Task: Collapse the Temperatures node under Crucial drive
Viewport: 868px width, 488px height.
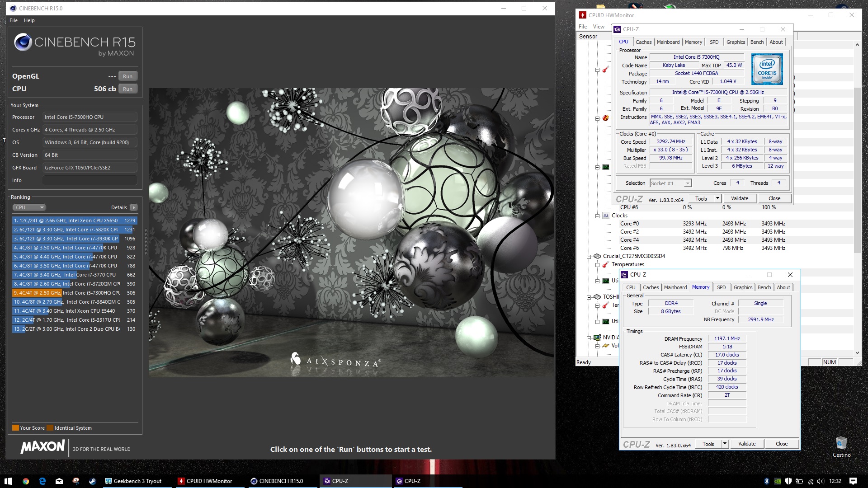Action: point(597,264)
